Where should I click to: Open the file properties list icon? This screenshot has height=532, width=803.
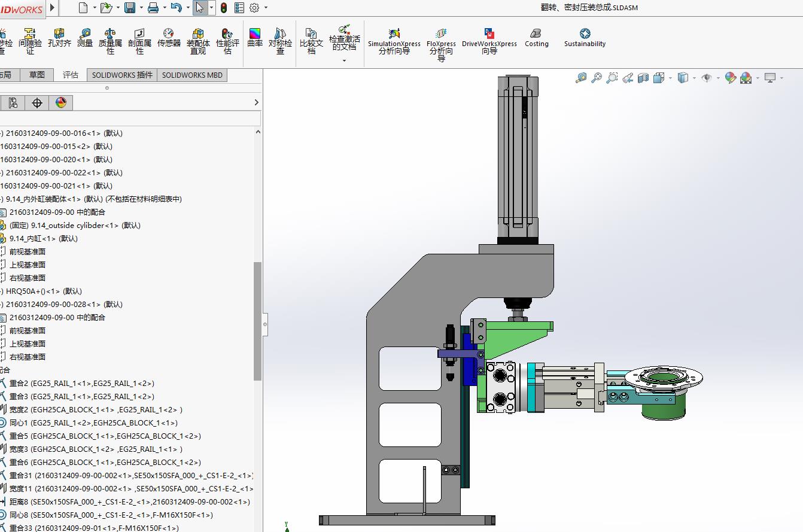239,8
